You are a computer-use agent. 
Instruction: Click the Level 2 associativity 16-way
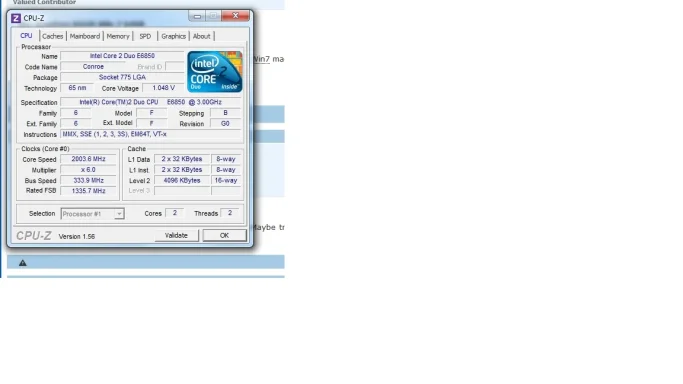226,180
